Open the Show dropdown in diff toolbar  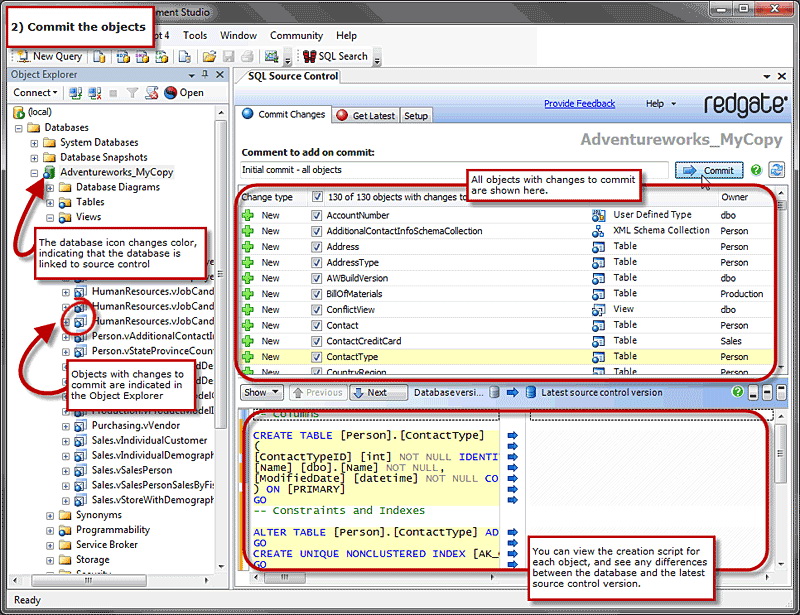[x=262, y=392]
